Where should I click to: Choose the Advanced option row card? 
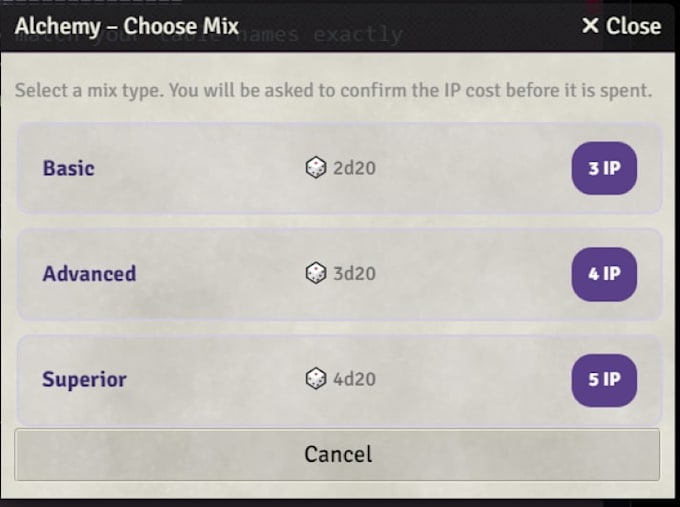[x=340, y=274]
